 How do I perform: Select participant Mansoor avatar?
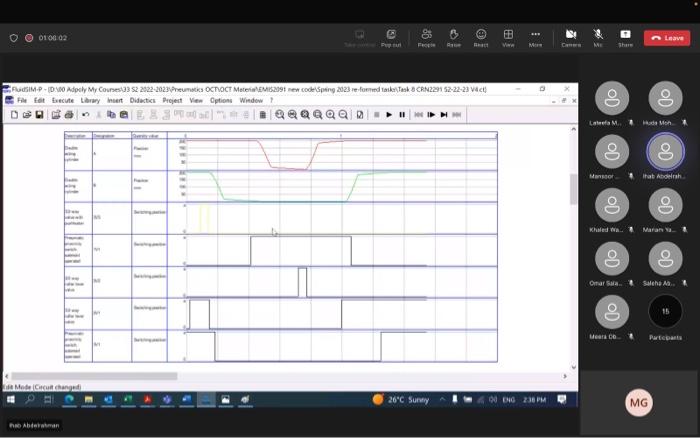(x=612, y=151)
